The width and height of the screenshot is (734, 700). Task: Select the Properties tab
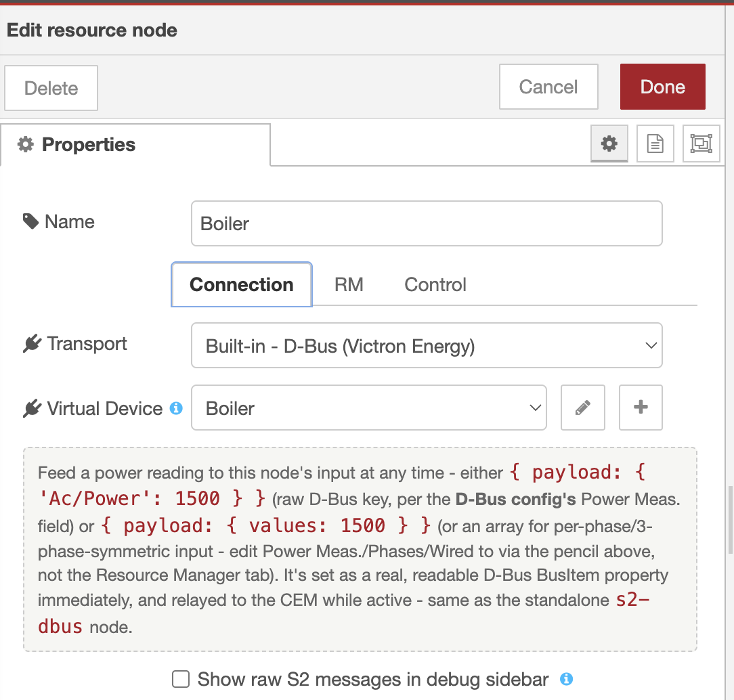click(x=135, y=145)
